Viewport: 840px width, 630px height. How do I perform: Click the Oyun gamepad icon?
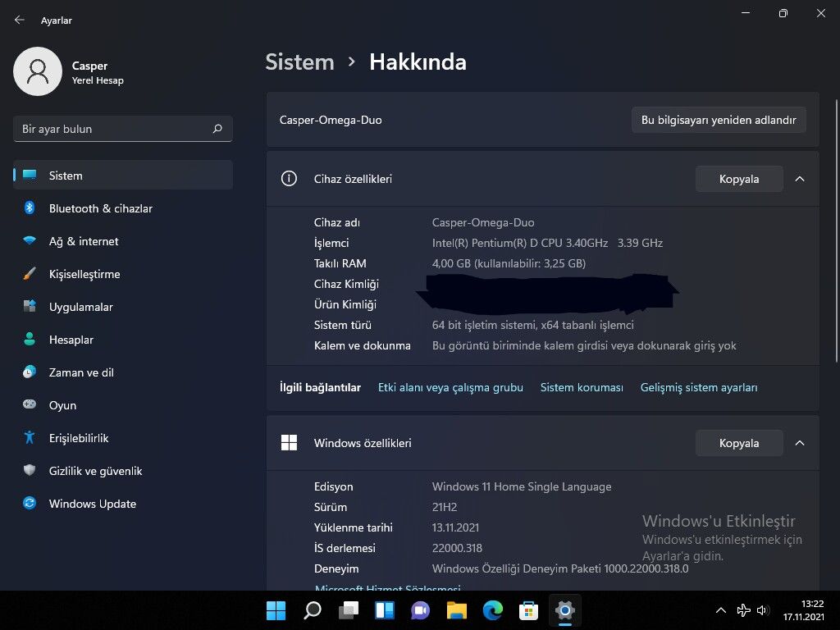[30, 404]
